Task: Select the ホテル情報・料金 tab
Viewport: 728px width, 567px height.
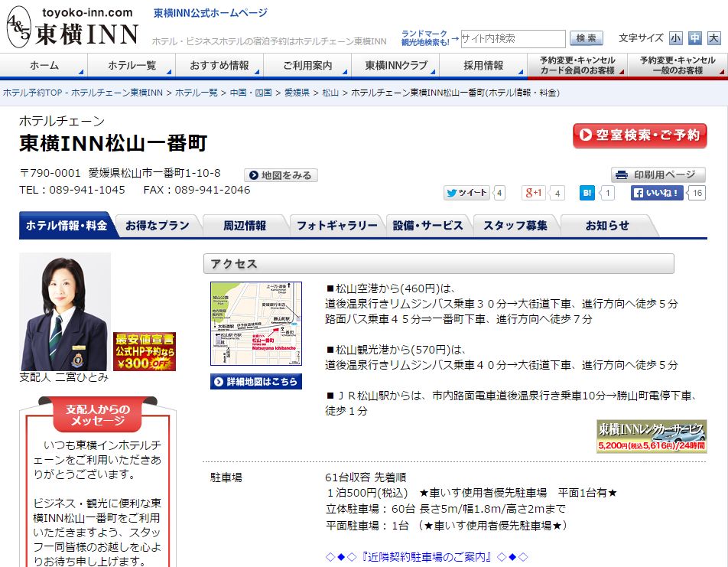Action: click(67, 226)
